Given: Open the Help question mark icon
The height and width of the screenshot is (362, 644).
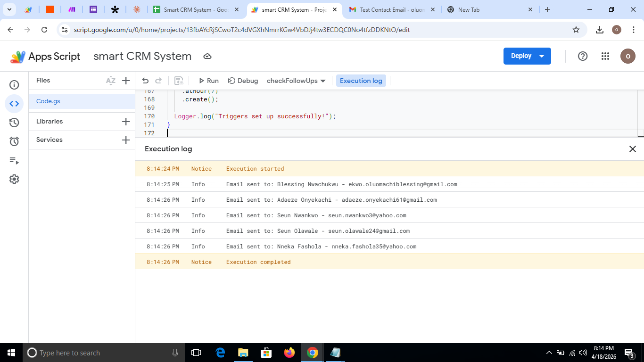Looking at the screenshot, I should pos(583,56).
